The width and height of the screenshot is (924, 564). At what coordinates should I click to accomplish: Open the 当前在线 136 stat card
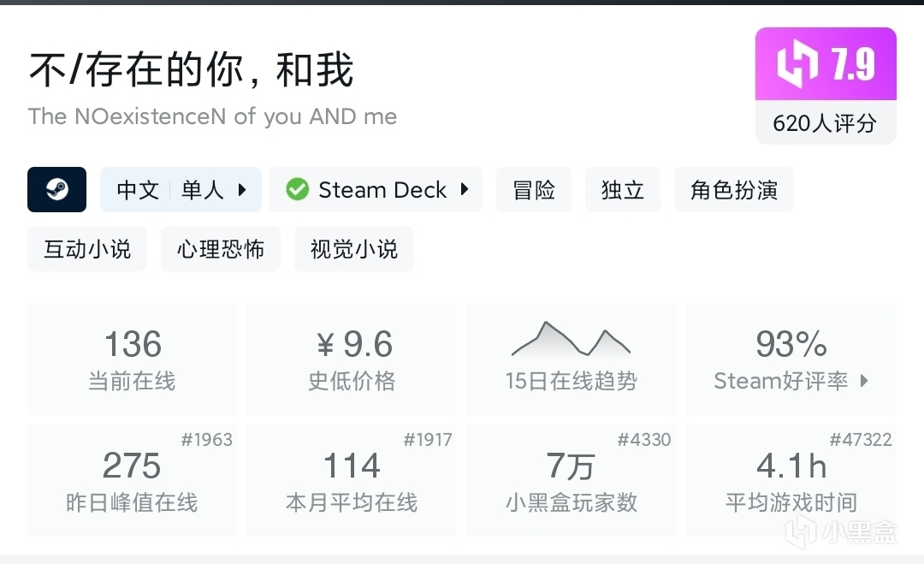(x=133, y=359)
